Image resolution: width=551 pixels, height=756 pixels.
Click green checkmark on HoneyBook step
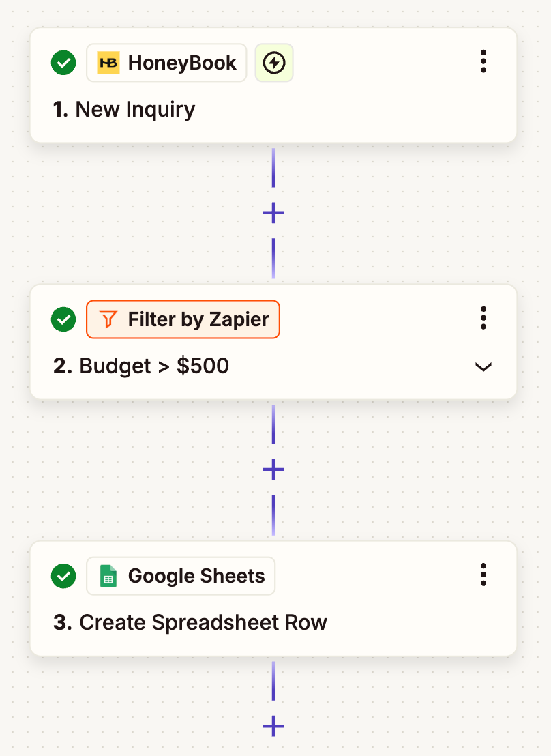[x=63, y=63]
